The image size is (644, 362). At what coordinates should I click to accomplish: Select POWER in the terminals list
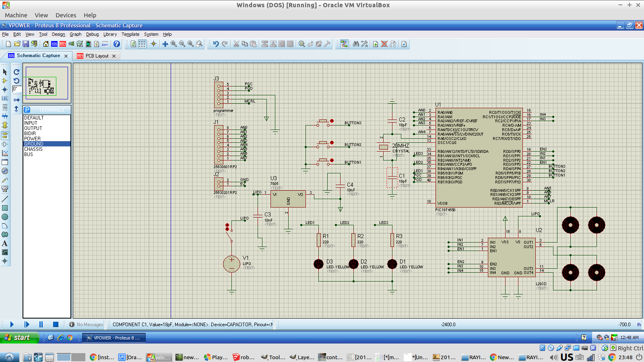pyautogui.click(x=32, y=138)
